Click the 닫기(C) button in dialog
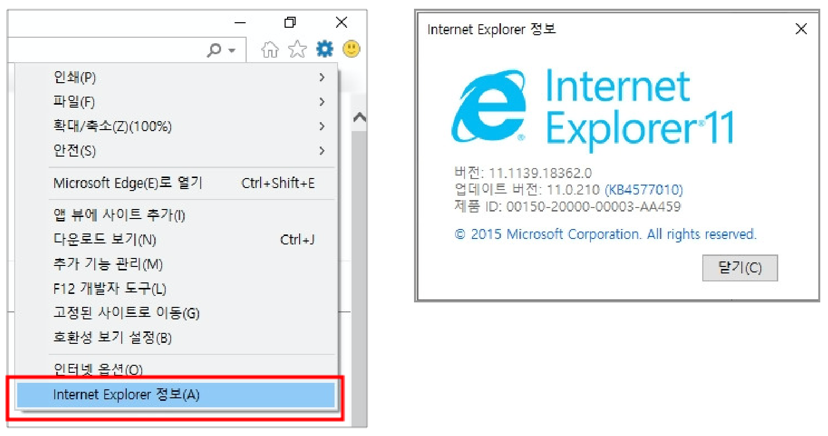 click(x=740, y=268)
